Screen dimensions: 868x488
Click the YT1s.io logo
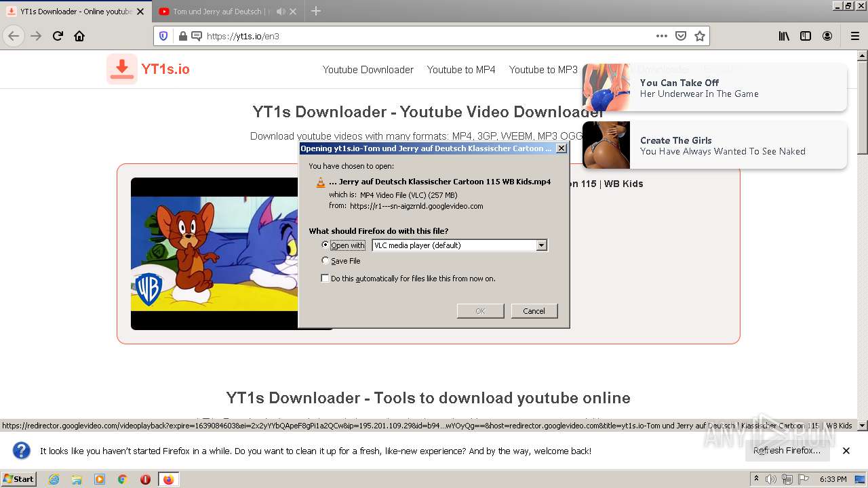point(149,69)
